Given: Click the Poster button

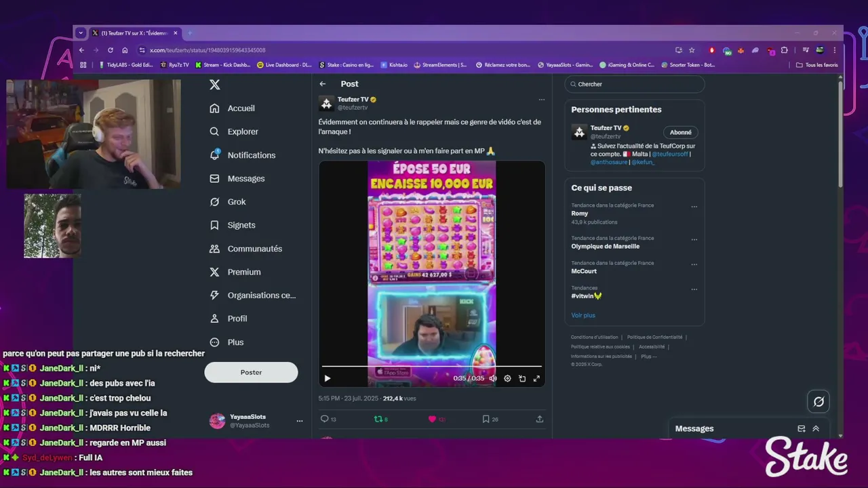Looking at the screenshot, I should click(x=251, y=372).
